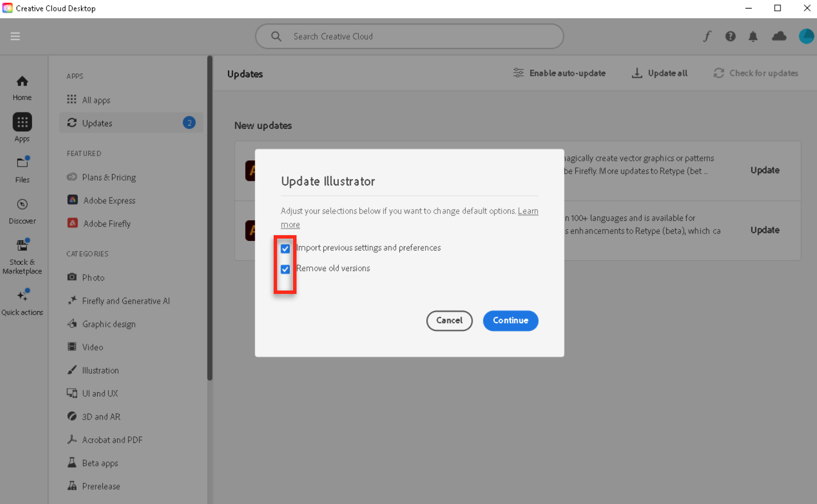Select Apps in left rail
This screenshot has height=504, width=817.
point(22,127)
